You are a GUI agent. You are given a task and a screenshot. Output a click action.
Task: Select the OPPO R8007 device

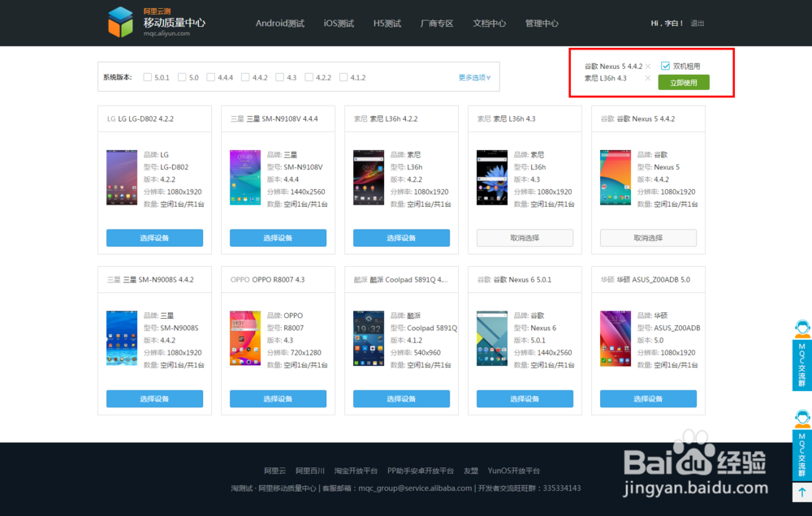coord(278,399)
